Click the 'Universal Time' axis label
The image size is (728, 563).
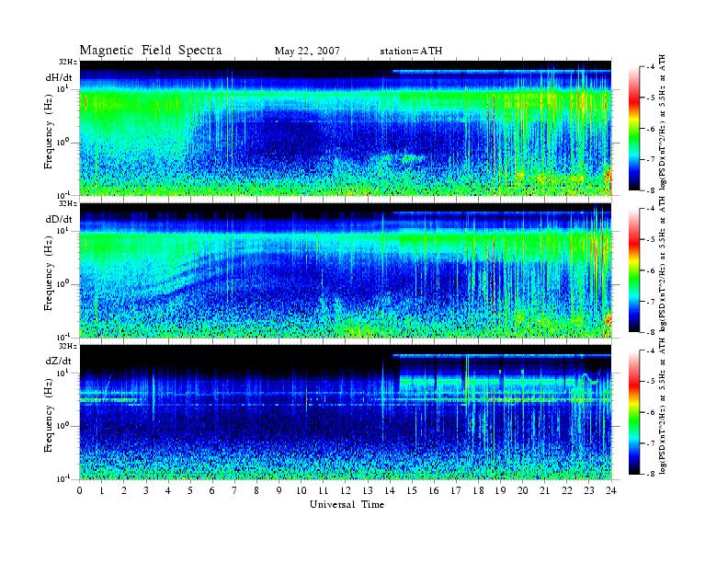[x=347, y=504]
